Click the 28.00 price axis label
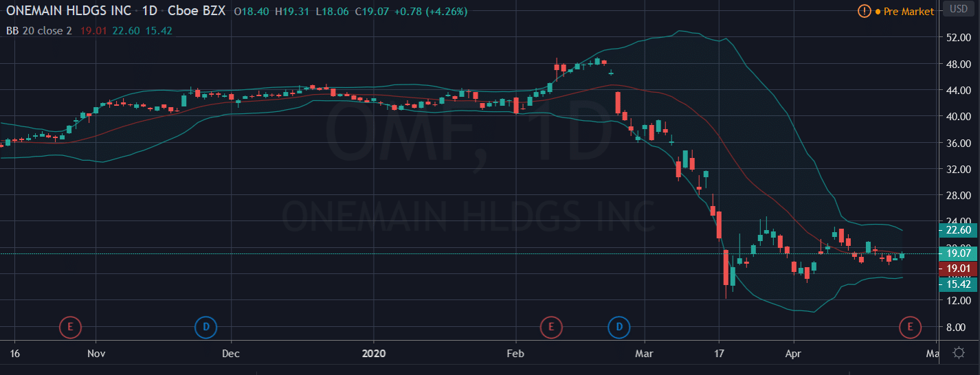 (957, 196)
